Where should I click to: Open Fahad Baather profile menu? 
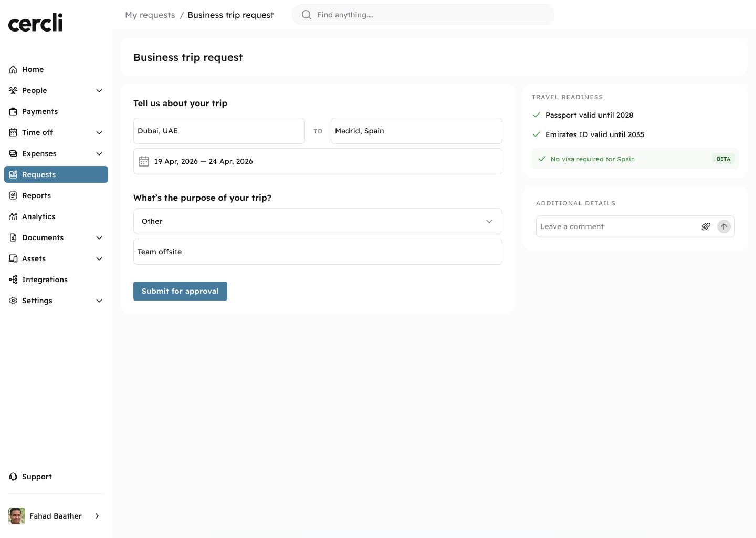pyautogui.click(x=55, y=516)
